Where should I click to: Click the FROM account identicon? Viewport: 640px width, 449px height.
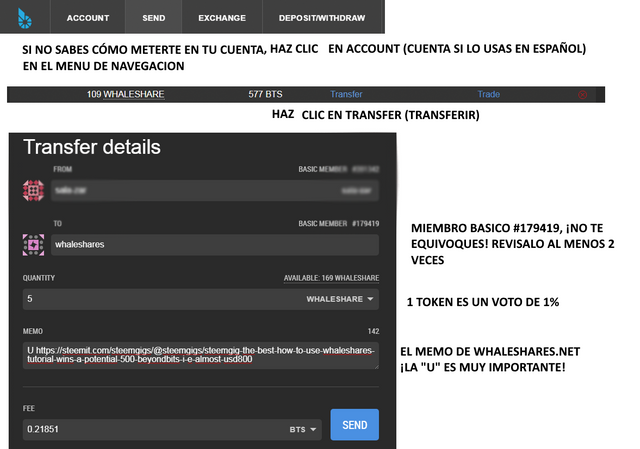click(x=33, y=191)
